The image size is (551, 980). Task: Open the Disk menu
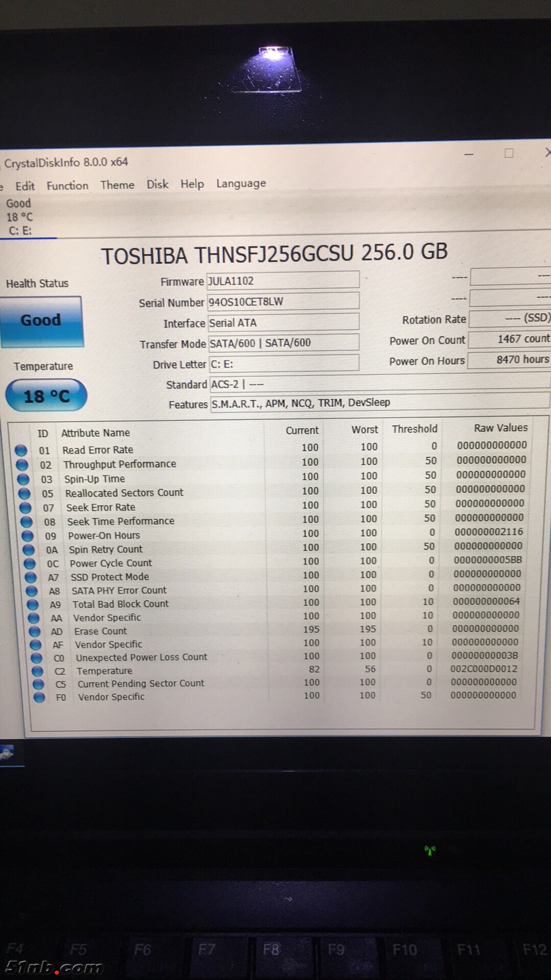pyautogui.click(x=158, y=184)
